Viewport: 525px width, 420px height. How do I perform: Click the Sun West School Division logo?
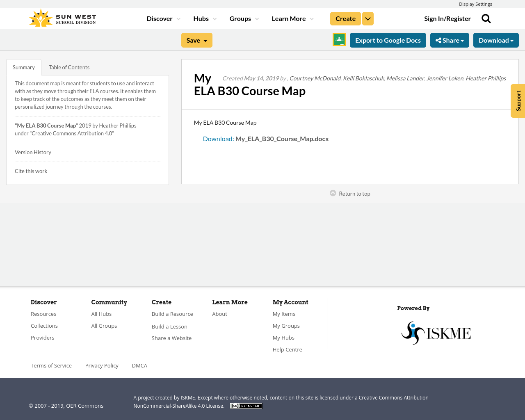pyautogui.click(x=62, y=18)
